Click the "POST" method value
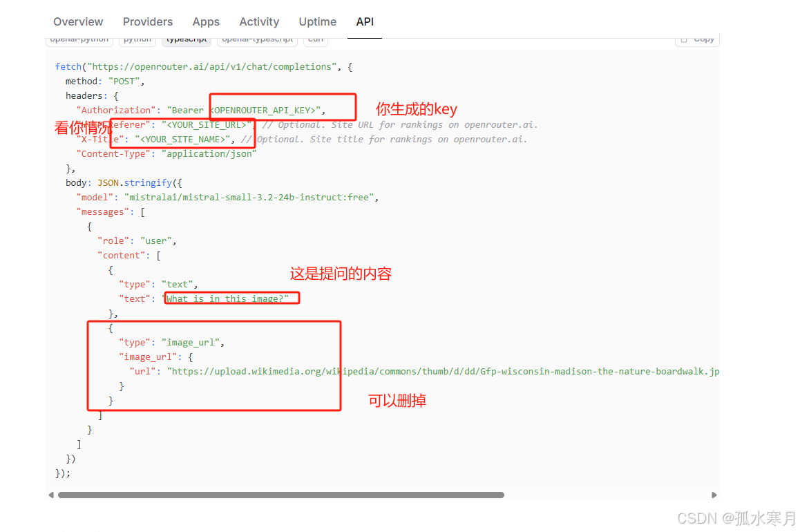The width and height of the screenshot is (800, 532). (x=124, y=82)
